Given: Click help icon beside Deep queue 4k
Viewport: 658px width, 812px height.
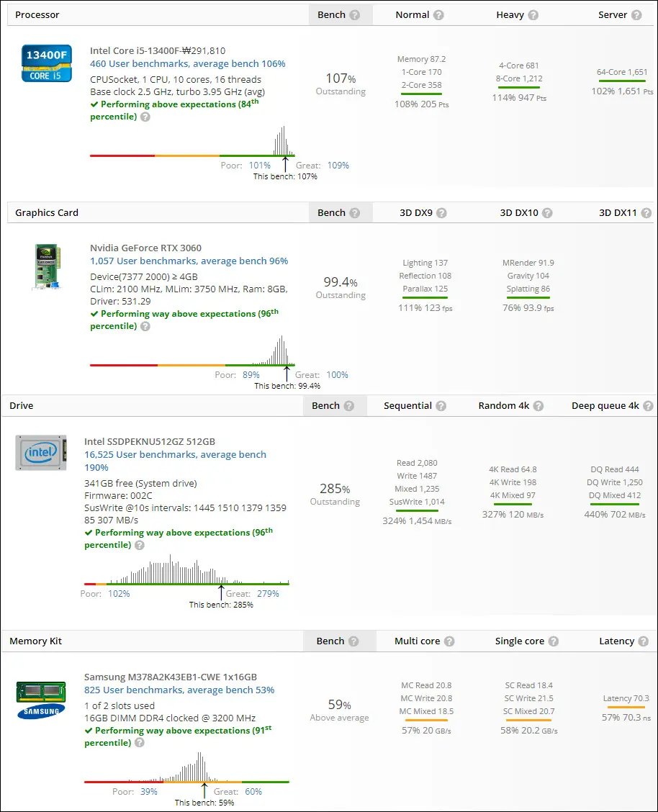Looking at the screenshot, I should pos(648,406).
